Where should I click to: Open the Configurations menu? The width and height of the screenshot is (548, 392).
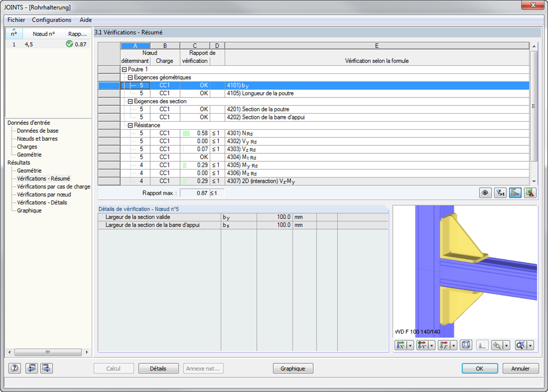(x=52, y=20)
